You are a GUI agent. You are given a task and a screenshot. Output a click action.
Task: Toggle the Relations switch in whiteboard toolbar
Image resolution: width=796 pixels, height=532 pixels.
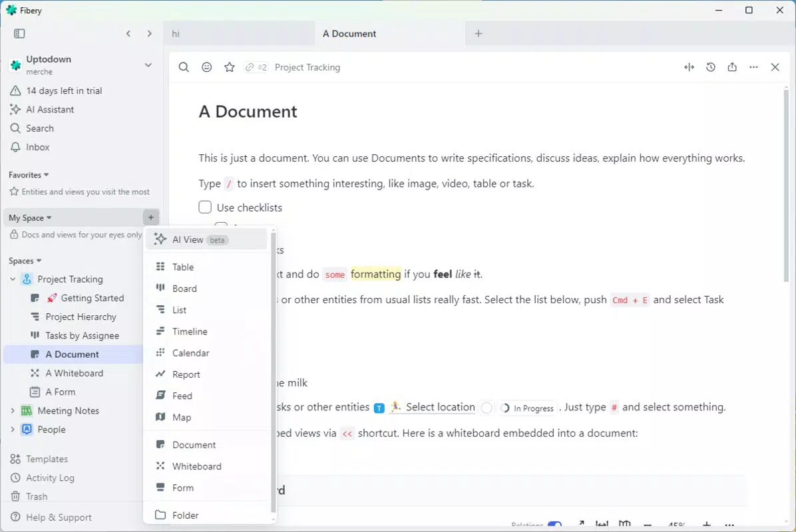pos(555,525)
